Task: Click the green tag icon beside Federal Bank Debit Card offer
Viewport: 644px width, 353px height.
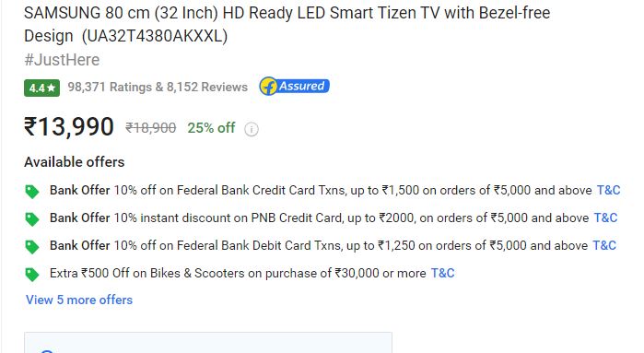Action: 32,247
